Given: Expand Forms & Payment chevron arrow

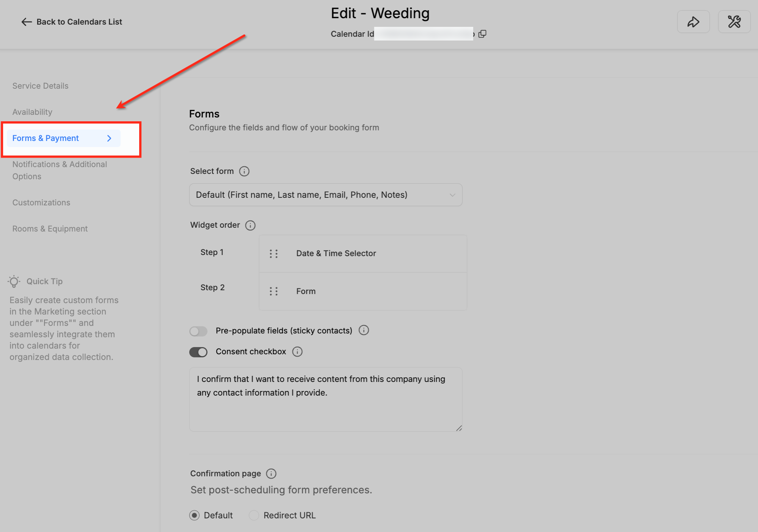Looking at the screenshot, I should pyautogui.click(x=109, y=138).
